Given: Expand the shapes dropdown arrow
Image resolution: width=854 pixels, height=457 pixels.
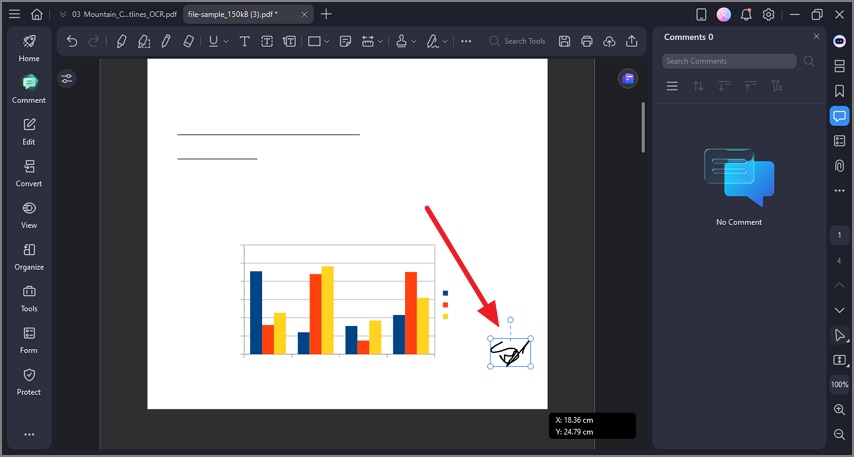Looking at the screenshot, I should click(x=327, y=41).
